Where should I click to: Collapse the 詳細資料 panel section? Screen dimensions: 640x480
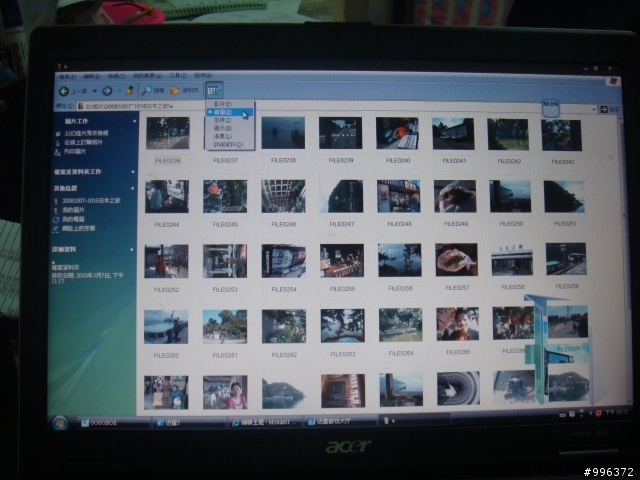click(132, 249)
